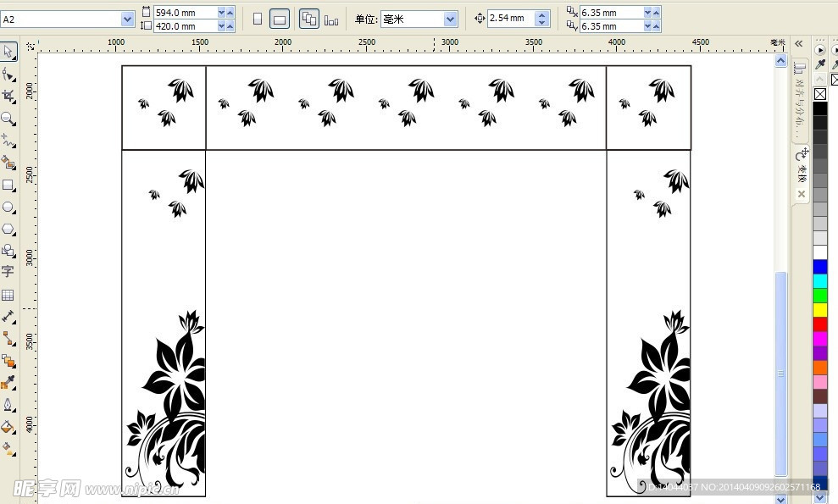This screenshot has height=504, width=838.
Task: Select the Eyedropper tool in toolbox
Action: [x=8, y=382]
